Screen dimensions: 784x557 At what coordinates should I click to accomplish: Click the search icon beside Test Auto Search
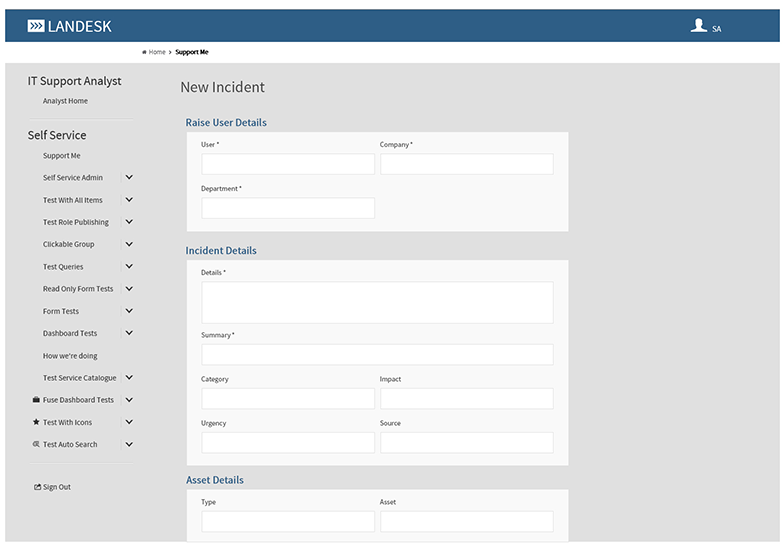pyautogui.click(x=36, y=444)
